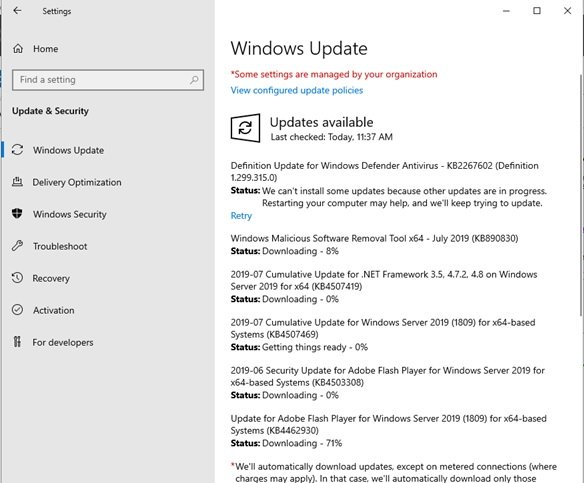Viewport: 584px width, 483px height.
Task: Click the Last checked: Today, 11:37 AM text
Action: (x=331, y=137)
